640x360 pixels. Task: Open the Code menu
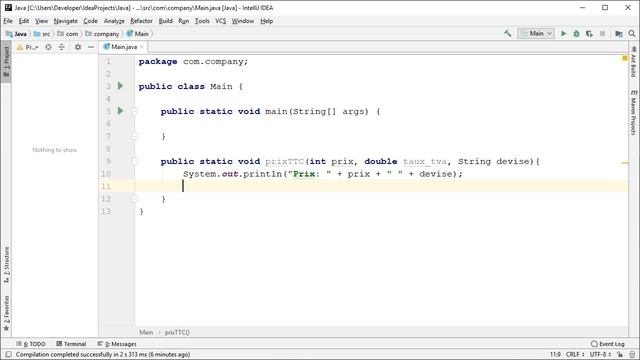point(90,21)
